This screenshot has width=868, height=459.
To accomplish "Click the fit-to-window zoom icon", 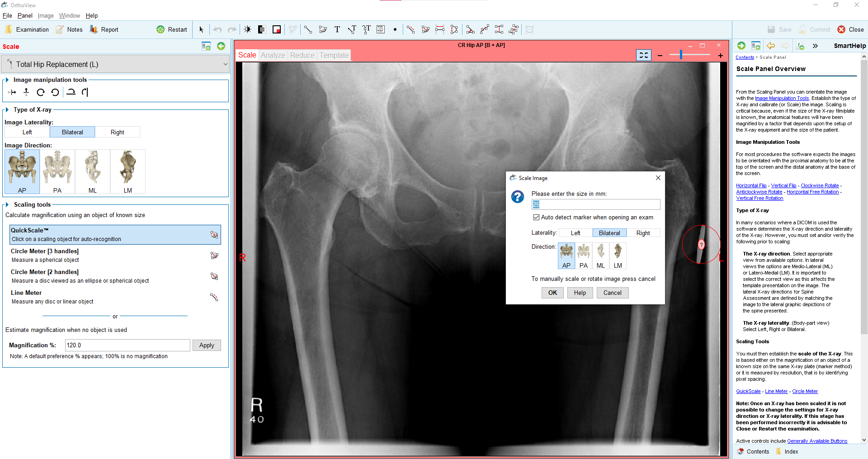I will (x=643, y=55).
